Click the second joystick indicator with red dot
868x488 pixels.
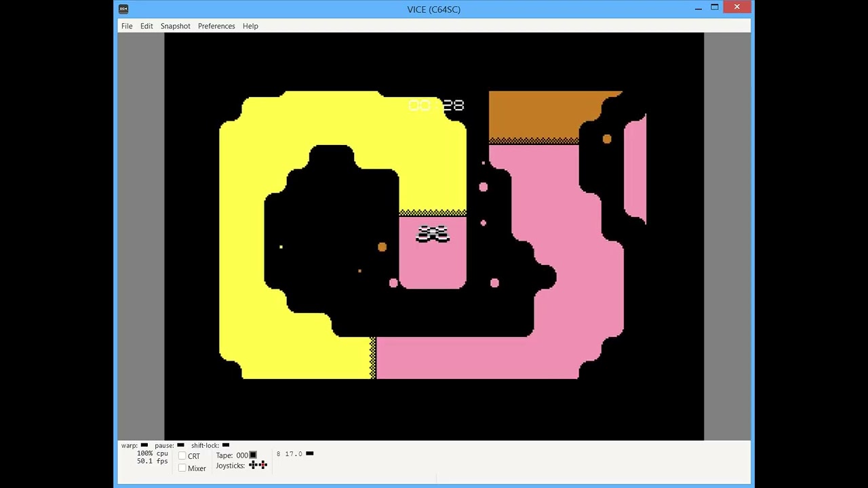click(262, 465)
